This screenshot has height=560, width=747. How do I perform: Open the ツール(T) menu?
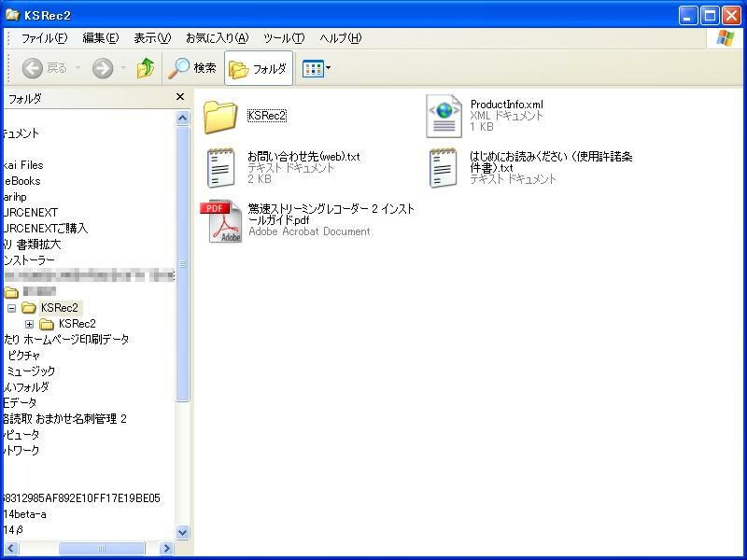tap(284, 38)
